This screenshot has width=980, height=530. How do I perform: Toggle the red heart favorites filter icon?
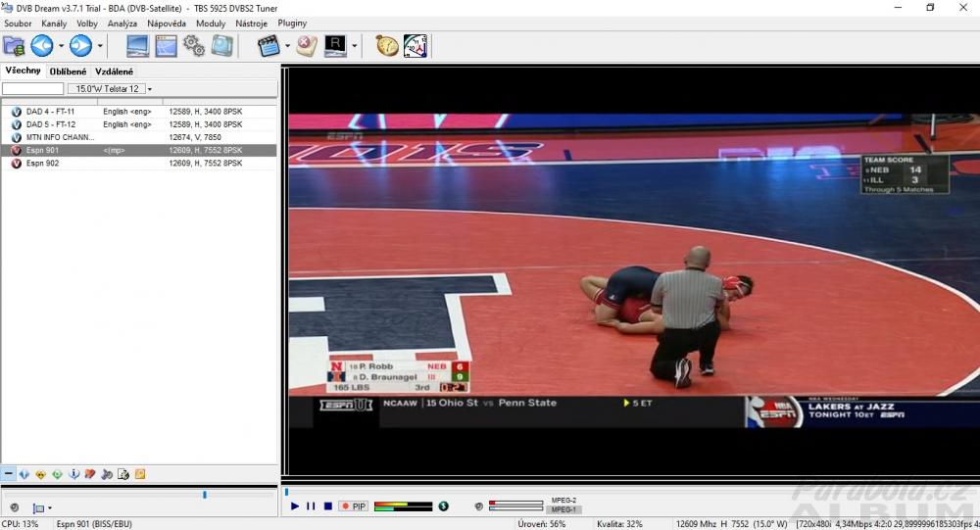coord(90,474)
